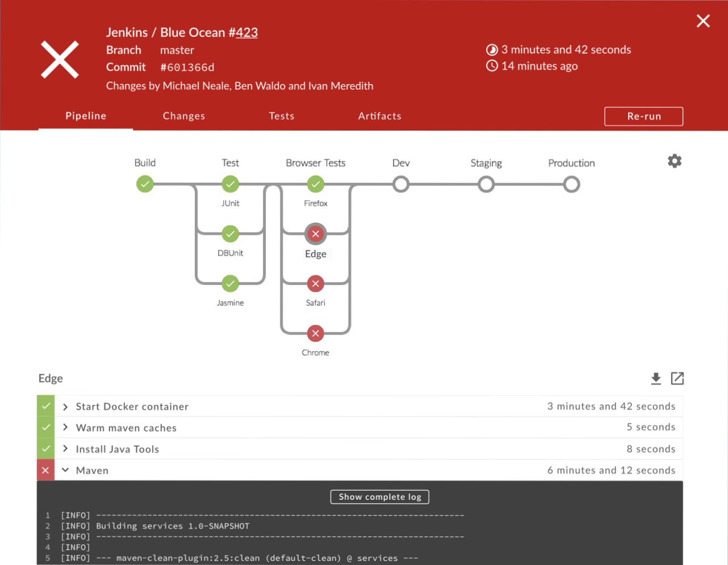The image size is (728, 565).
Task: Select the passed Firefox browser test node
Action: click(x=316, y=184)
